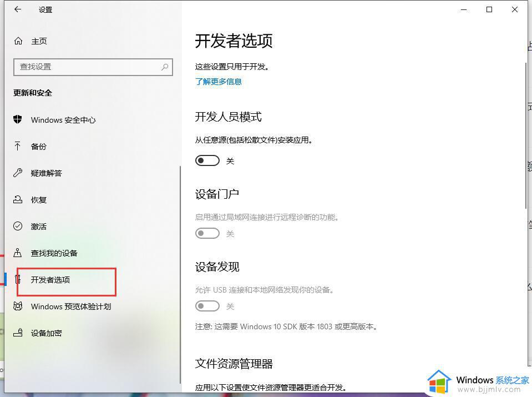Click the 设备发现 section title
Screen dimensions: 532x397
217,267
